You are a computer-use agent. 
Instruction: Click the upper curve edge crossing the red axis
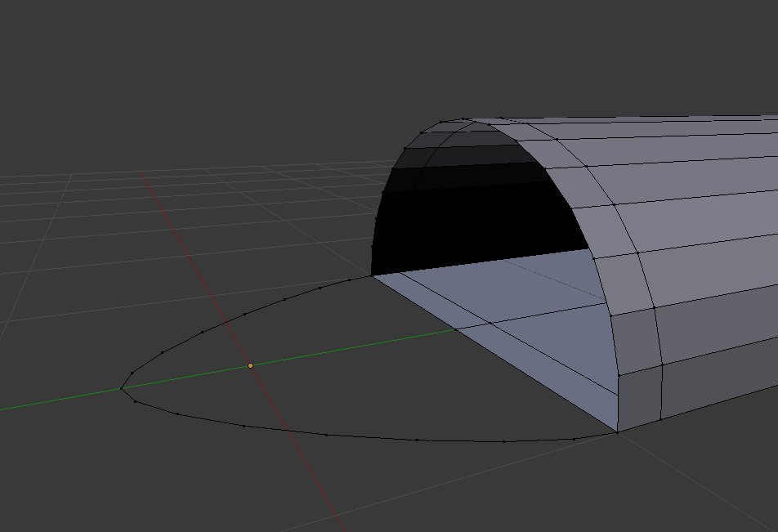[221, 324]
